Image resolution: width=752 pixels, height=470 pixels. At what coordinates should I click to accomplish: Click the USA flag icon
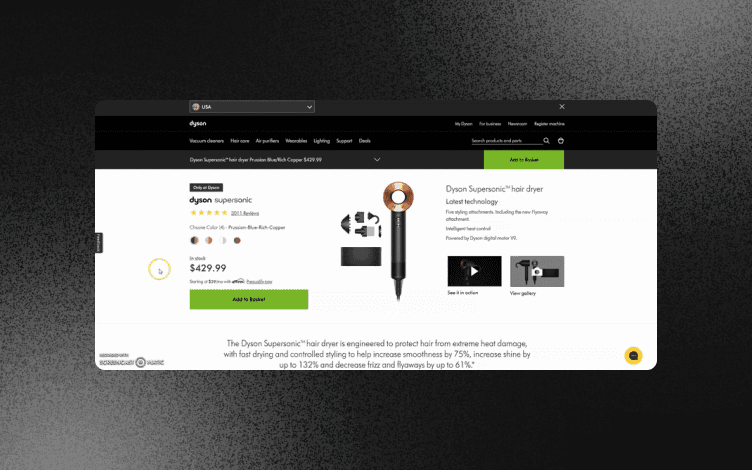(196, 106)
